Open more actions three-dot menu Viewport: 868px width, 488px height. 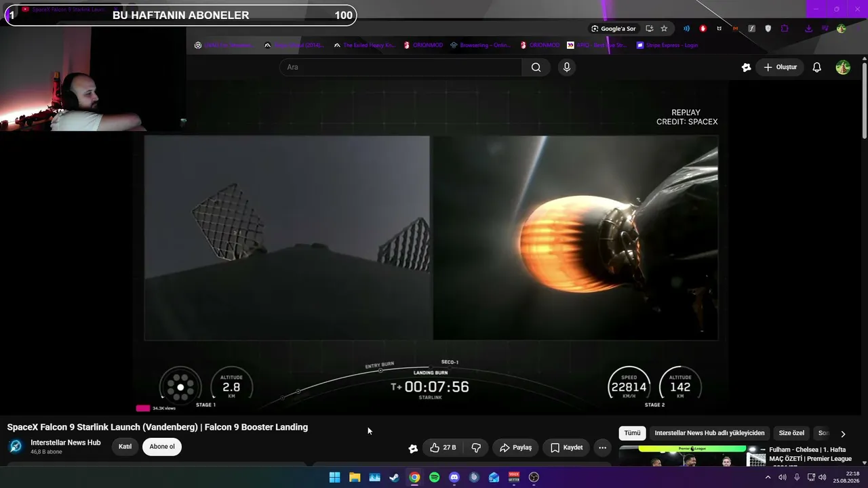coord(602,447)
